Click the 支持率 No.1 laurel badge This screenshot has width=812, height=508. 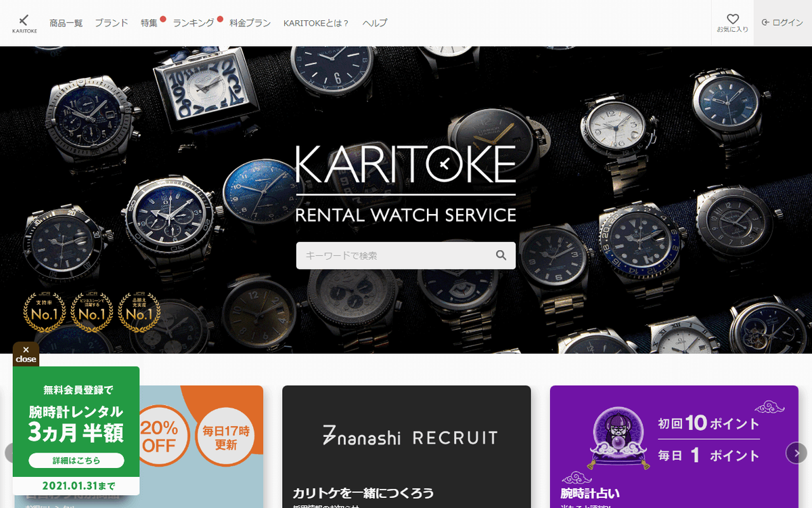[x=45, y=312]
